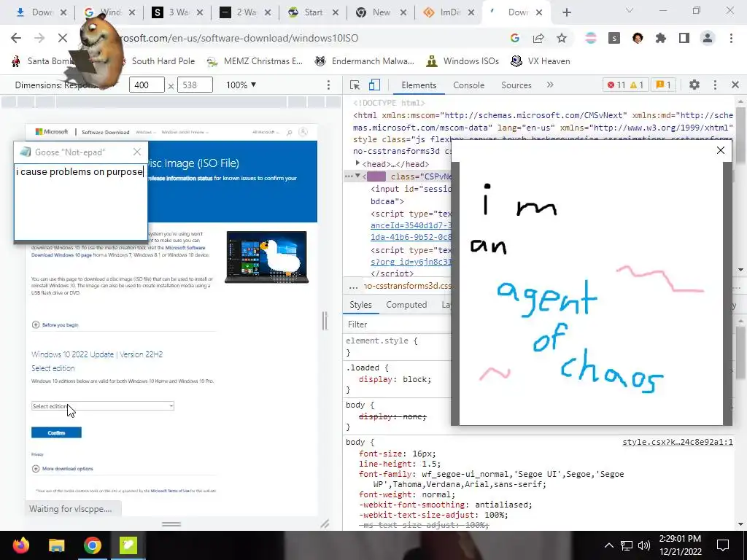Open DevTools settings gear
This screenshot has height=560, width=747.
pos(694,85)
